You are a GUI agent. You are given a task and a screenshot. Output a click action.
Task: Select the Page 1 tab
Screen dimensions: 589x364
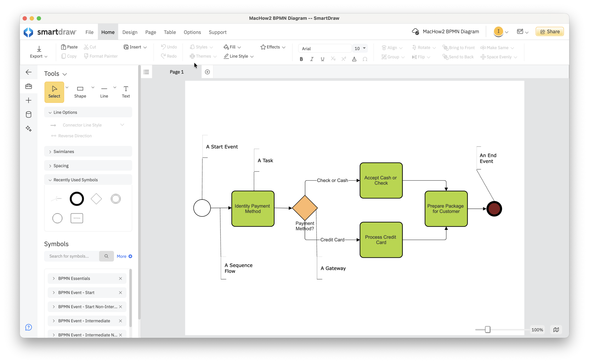[177, 72]
